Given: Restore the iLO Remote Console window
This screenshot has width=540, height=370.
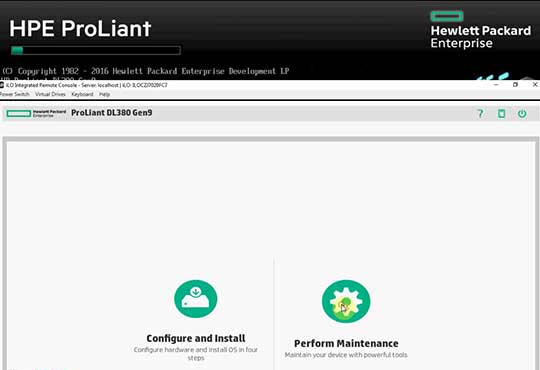Looking at the screenshot, I should (515, 84).
